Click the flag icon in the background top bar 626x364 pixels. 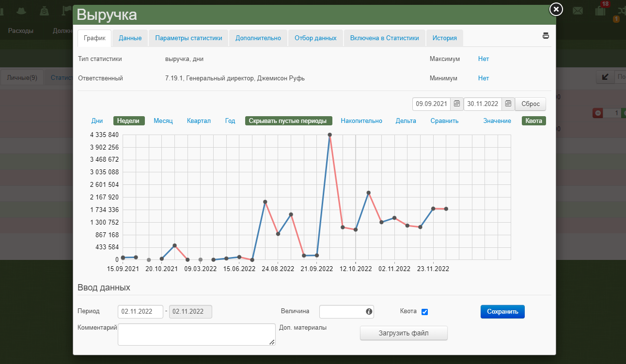(x=67, y=10)
